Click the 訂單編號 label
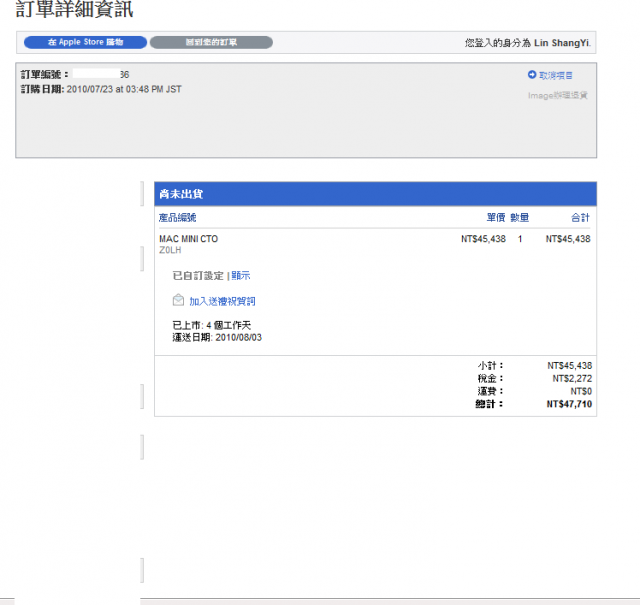640x605 pixels. click(x=45, y=74)
